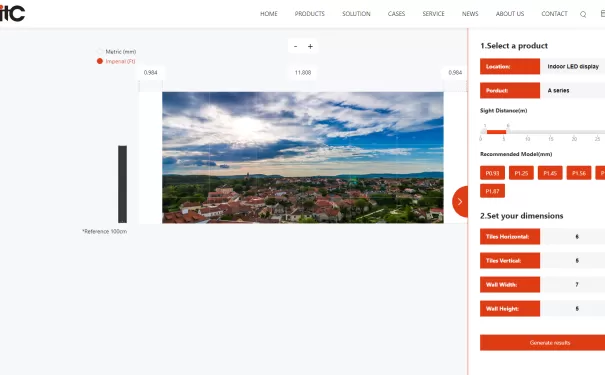
Task: Open the site search icon
Action: [583, 14]
